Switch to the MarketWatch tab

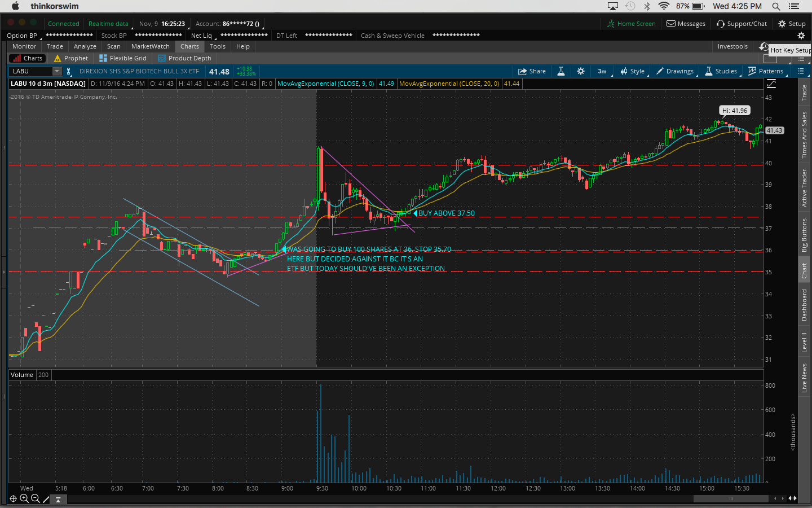click(150, 46)
